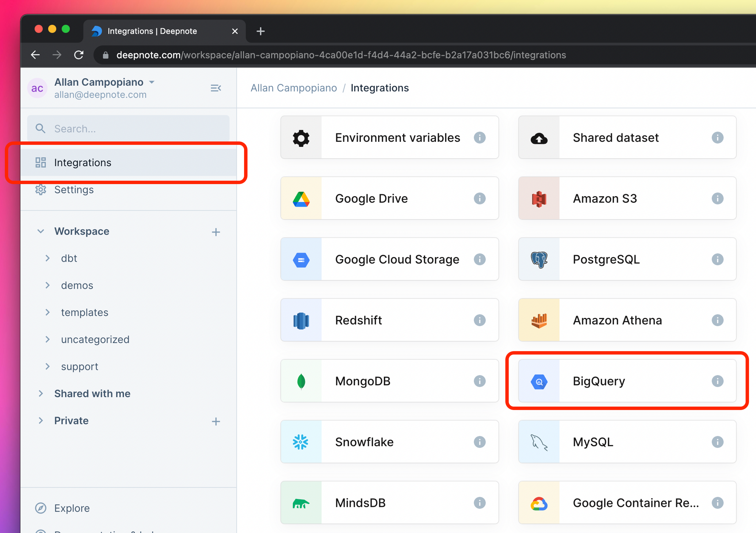
Task: Expand the templates folder
Action: tap(47, 312)
